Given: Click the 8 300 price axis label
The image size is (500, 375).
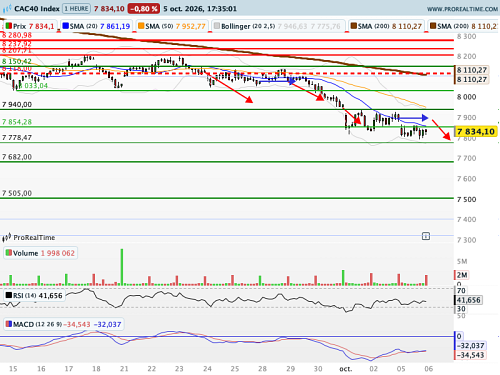Looking at the screenshot, I should point(467,37).
